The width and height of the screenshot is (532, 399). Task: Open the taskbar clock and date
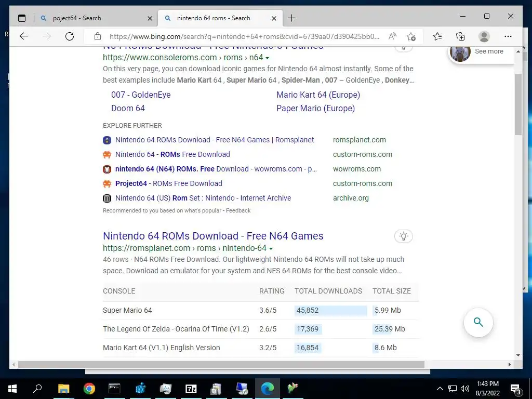point(487,389)
